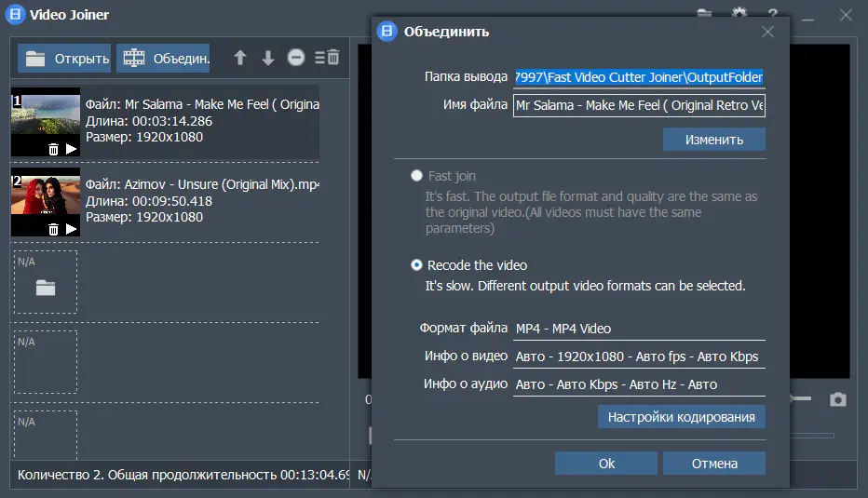Open Настройки кодирования settings
868x498 pixels.
[681, 417]
